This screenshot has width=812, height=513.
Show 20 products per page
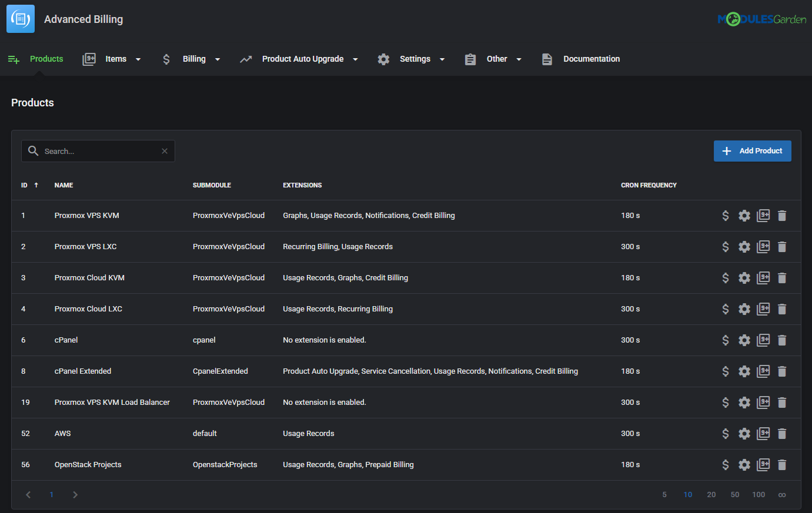coord(711,495)
